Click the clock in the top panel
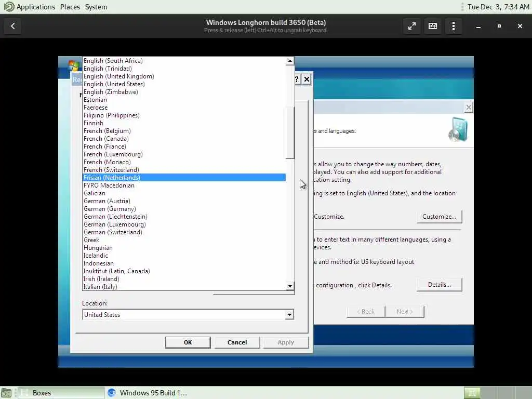This screenshot has width=532, height=399. coord(498,7)
